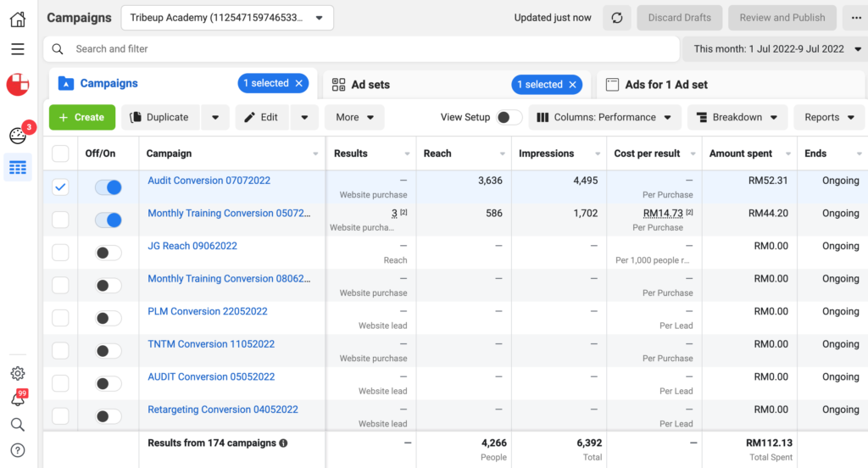This screenshot has height=468, width=868.
Task: Open the hamburger menu icon
Action: (18, 48)
